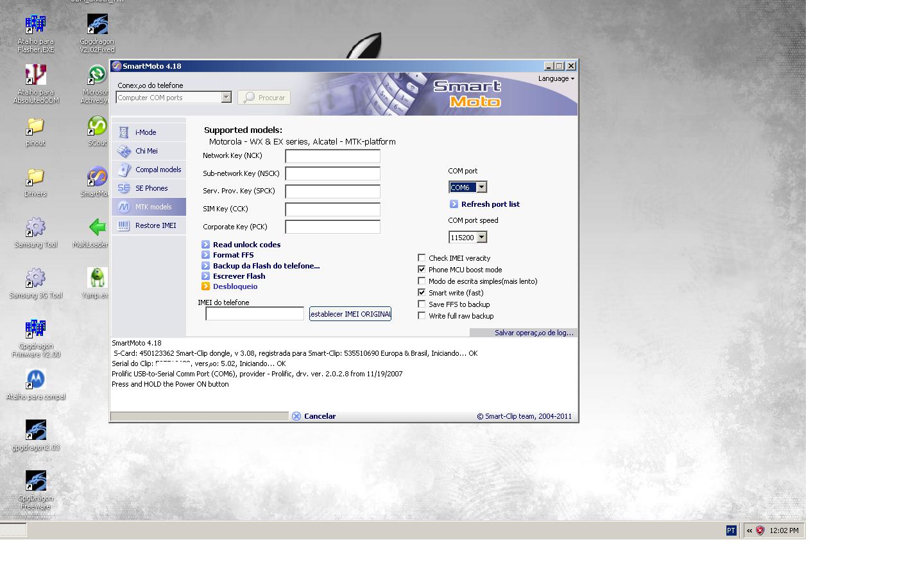Switch to the Restore IMEI tab label

[156, 225]
